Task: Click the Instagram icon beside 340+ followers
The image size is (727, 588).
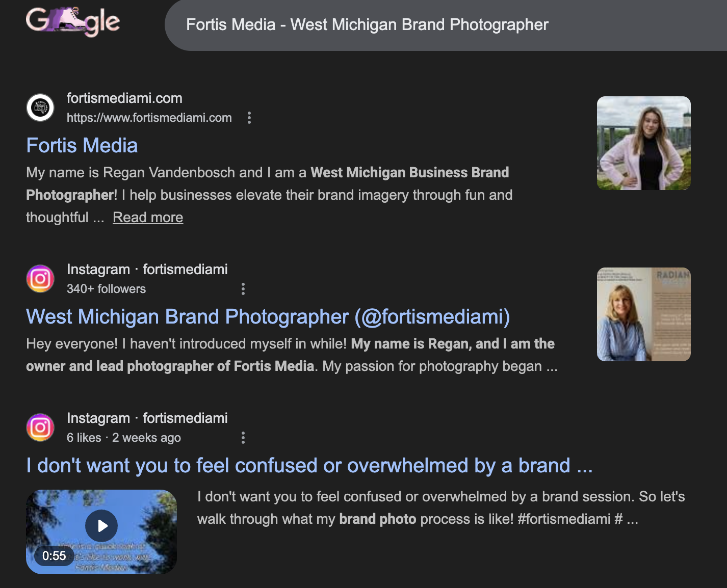Action: point(40,279)
